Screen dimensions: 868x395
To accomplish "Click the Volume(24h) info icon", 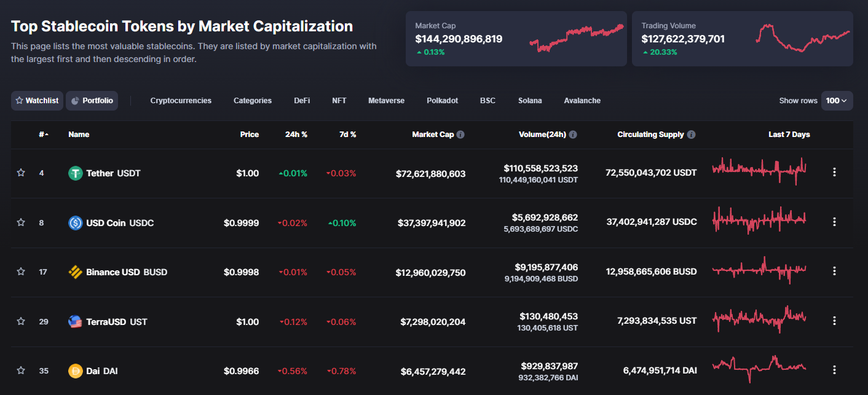I will 573,135.
